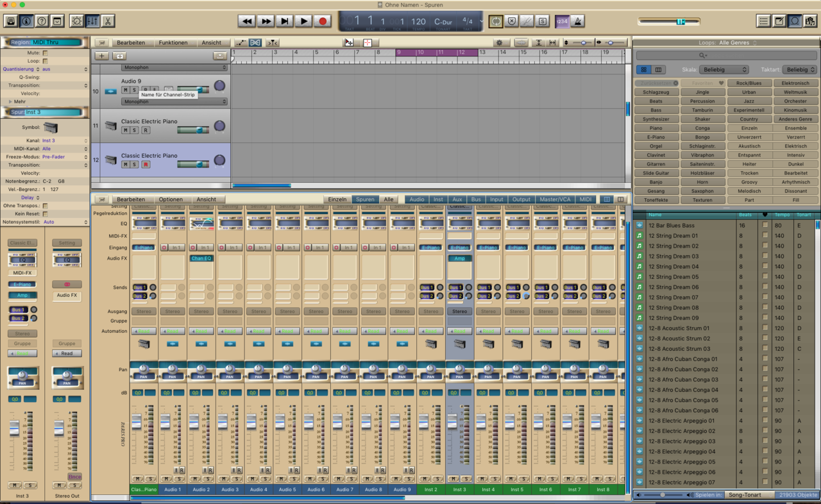The width and height of the screenshot is (821, 504).
Task: Click the Rewind transport button
Action: (x=246, y=21)
